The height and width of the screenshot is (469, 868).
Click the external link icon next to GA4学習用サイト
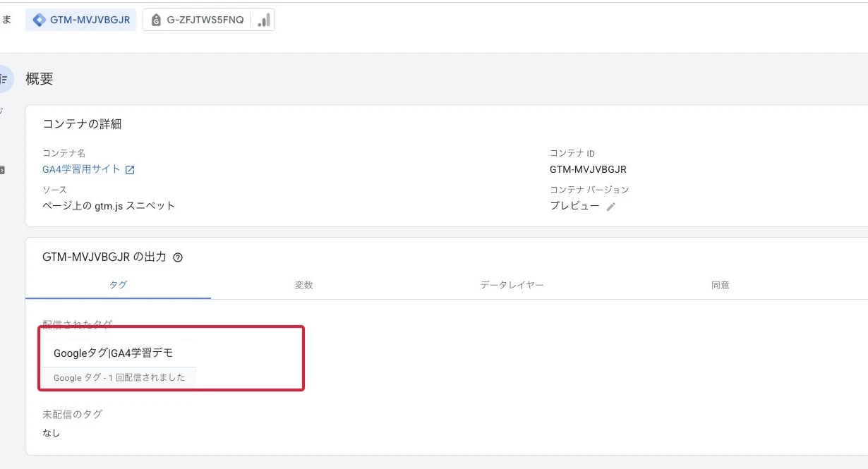click(x=130, y=170)
